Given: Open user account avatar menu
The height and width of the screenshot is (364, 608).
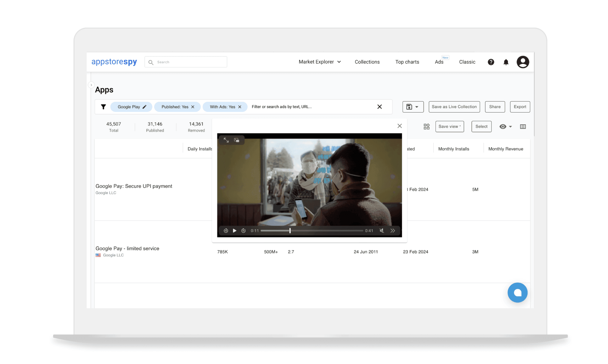Looking at the screenshot, I should 523,62.
